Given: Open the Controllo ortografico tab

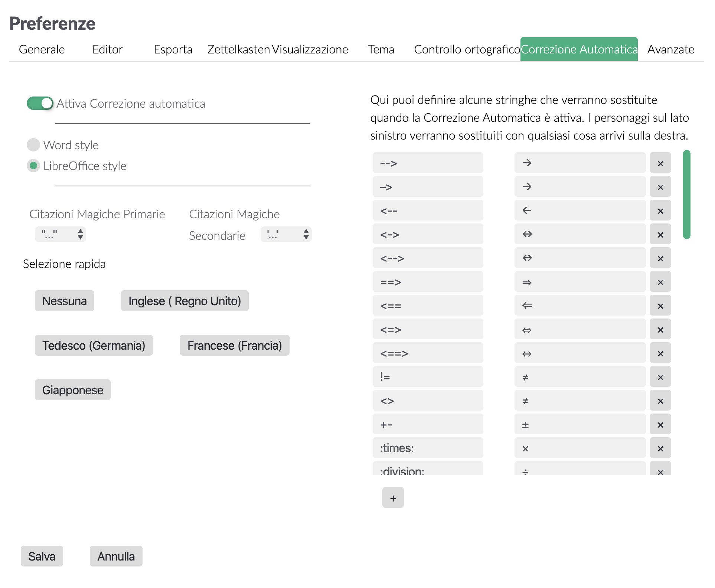Looking at the screenshot, I should [467, 49].
